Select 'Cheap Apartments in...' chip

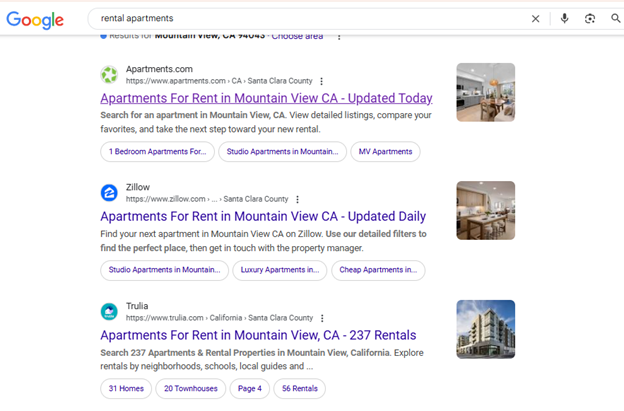378,270
